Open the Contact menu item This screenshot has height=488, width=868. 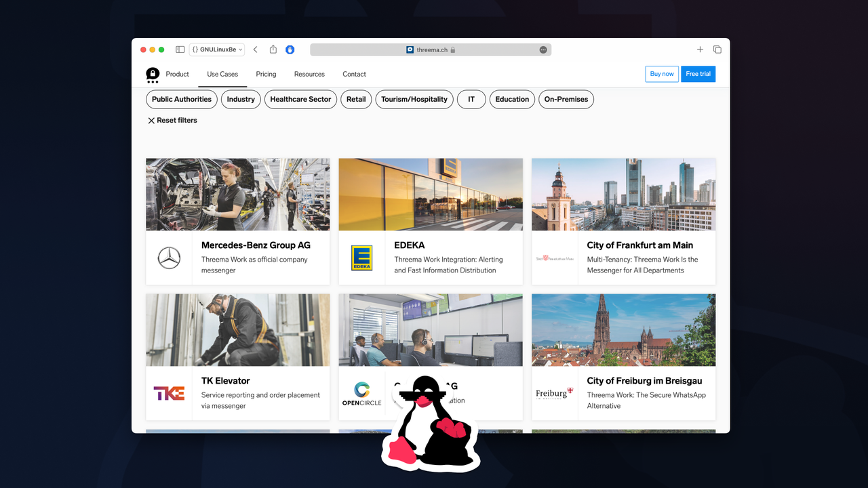(354, 74)
